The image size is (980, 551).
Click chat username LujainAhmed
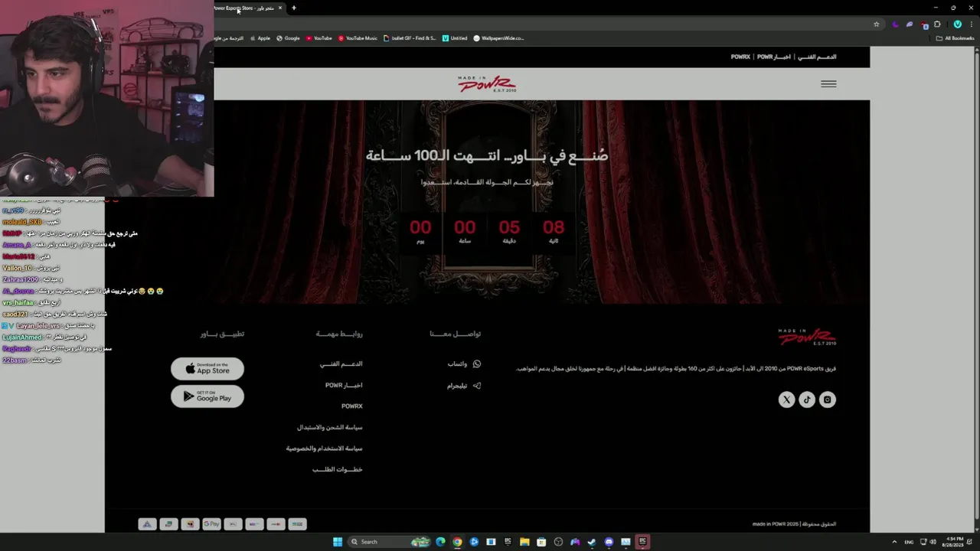pyautogui.click(x=22, y=337)
